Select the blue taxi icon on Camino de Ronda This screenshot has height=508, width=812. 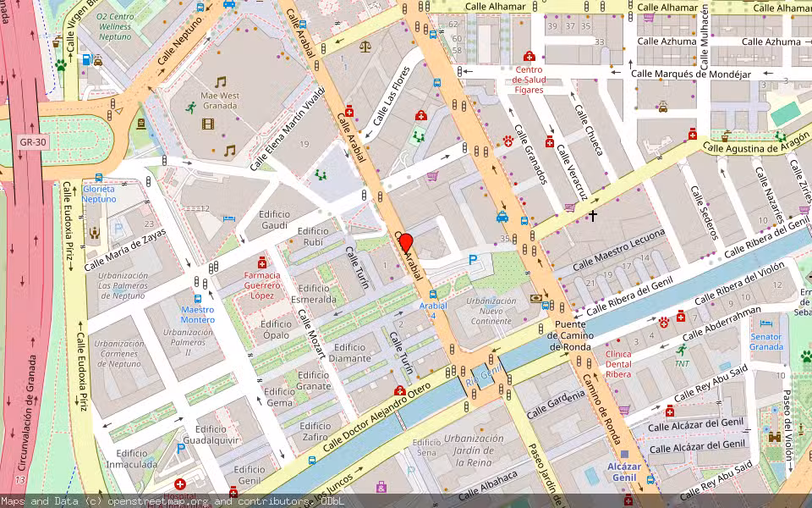click(x=502, y=217)
